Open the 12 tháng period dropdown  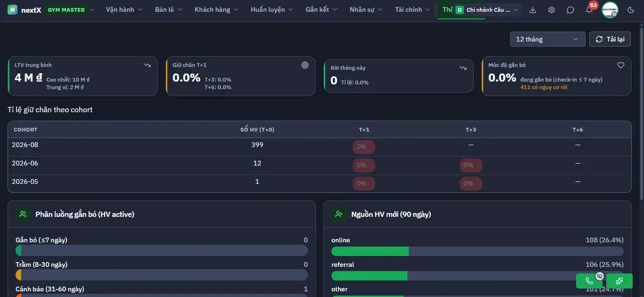(x=547, y=39)
